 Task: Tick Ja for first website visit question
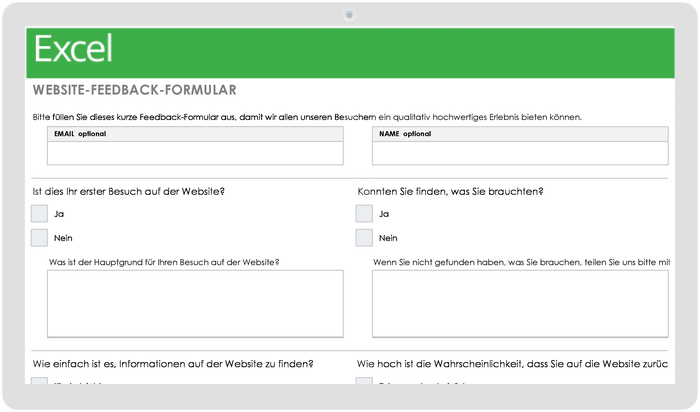point(39,213)
